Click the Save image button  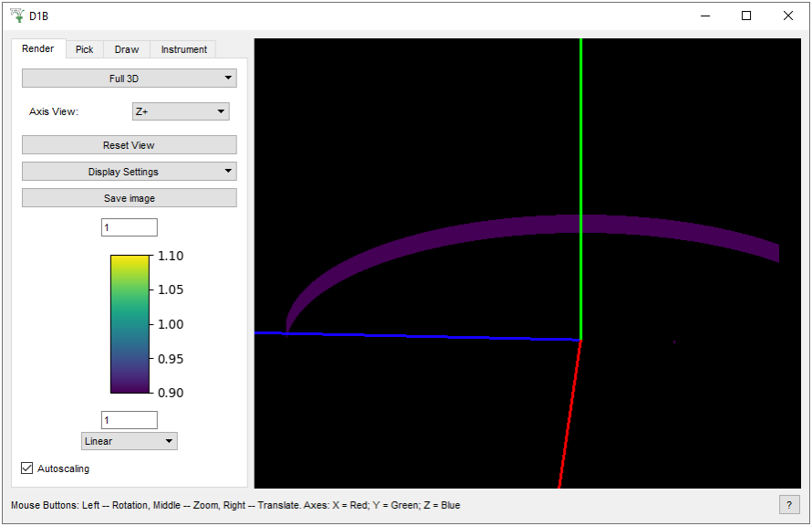point(129,198)
